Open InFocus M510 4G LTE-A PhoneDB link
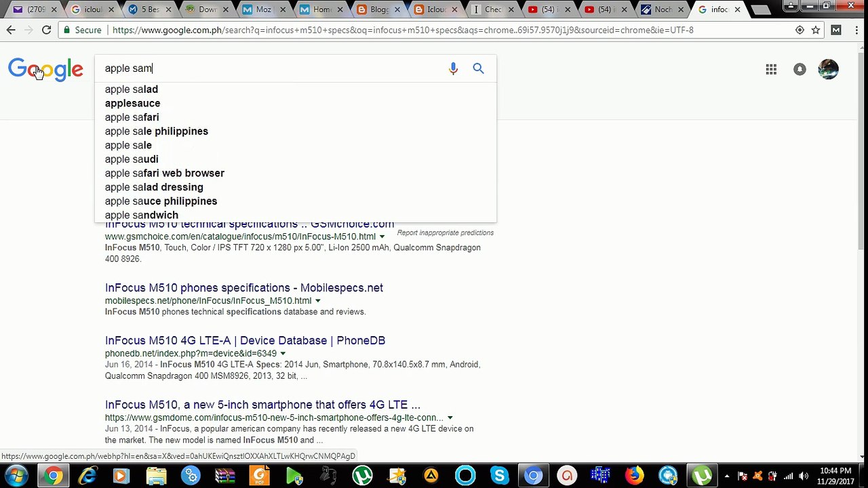Image resolution: width=868 pixels, height=488 pixels. coord(245,341)
